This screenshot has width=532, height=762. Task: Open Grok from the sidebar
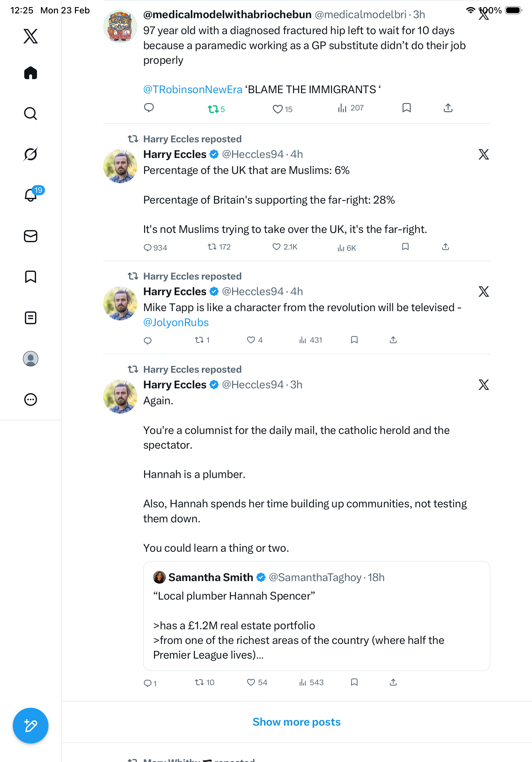31,154
